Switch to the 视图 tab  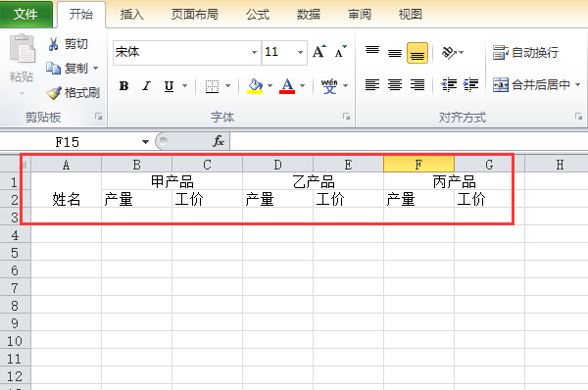click(411, 15)
